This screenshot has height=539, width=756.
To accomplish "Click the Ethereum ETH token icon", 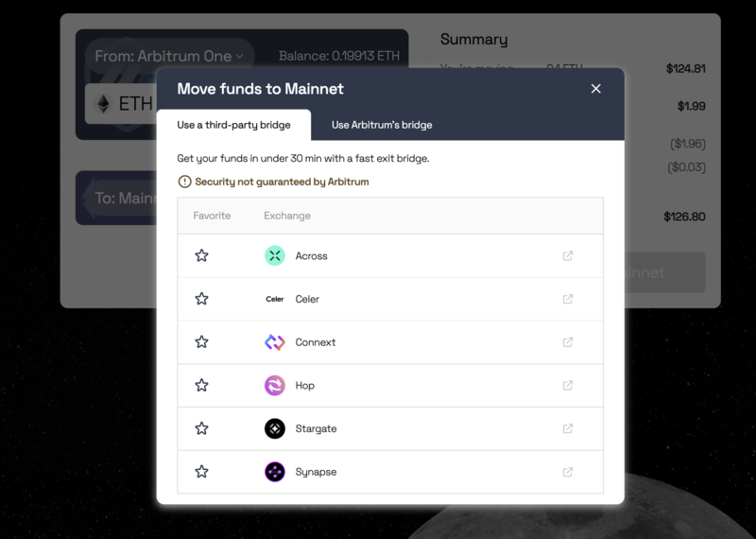I will tap(103, 104).
